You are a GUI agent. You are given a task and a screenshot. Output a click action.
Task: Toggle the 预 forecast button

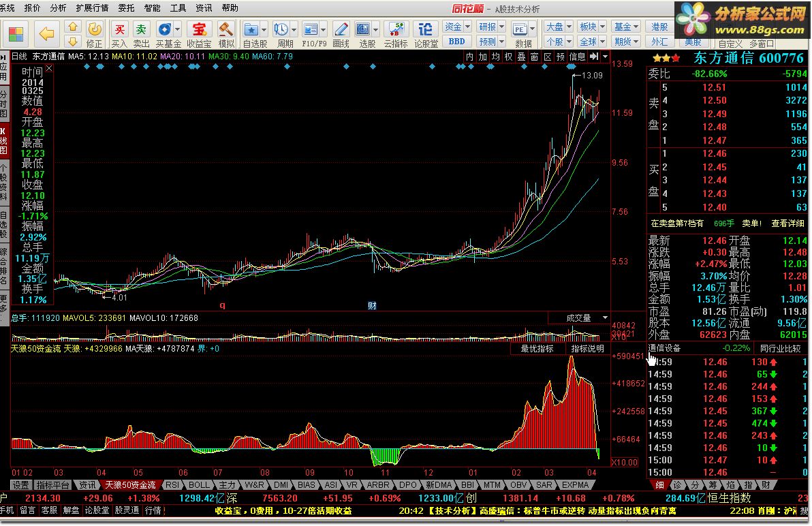561,57
